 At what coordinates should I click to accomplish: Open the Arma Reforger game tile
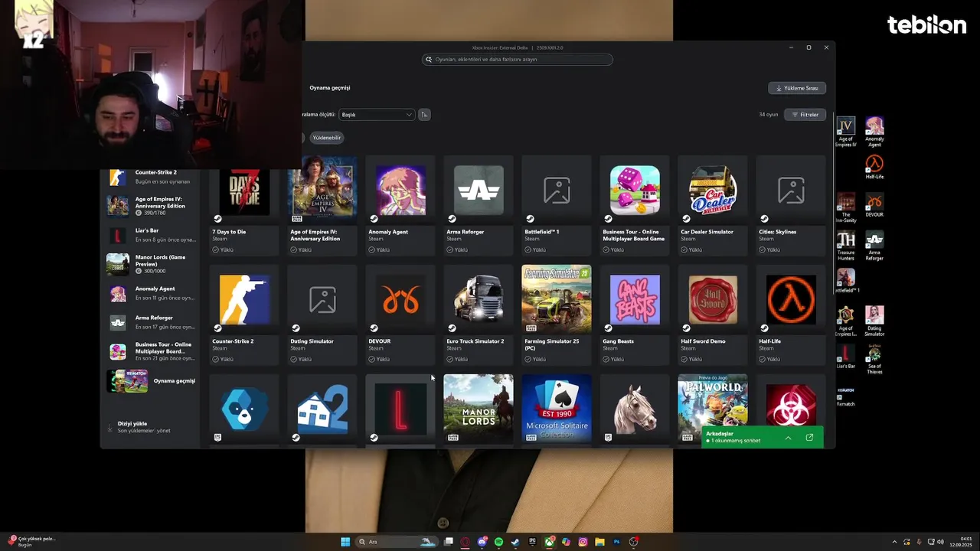pyautogui.click(x=479, y=206)
